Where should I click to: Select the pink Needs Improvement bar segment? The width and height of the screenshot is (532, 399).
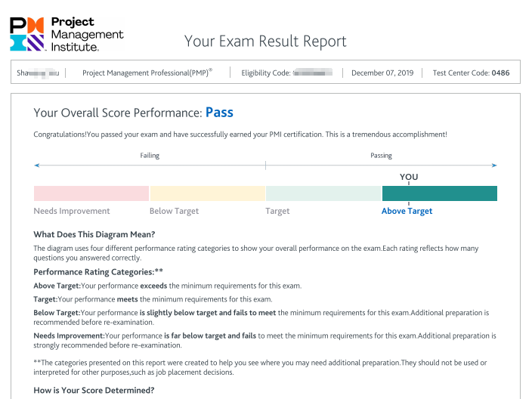click(x=91, y=193)
